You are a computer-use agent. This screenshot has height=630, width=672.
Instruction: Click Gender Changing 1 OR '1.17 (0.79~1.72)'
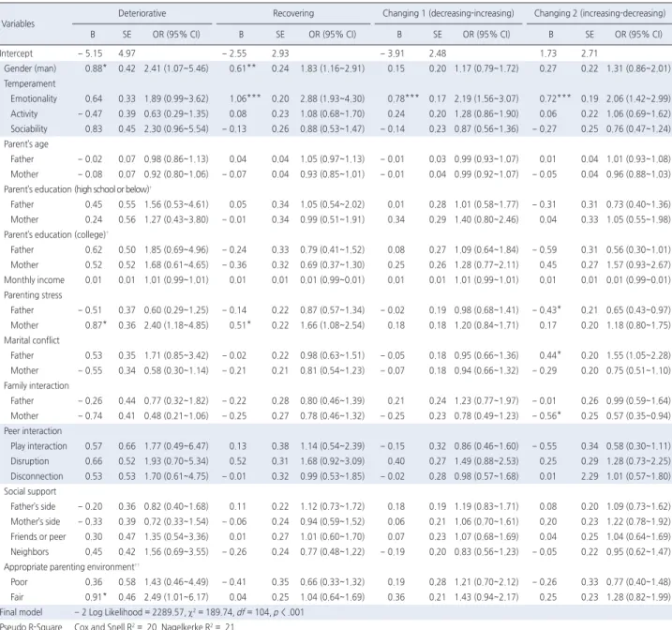tap(486, 68)
